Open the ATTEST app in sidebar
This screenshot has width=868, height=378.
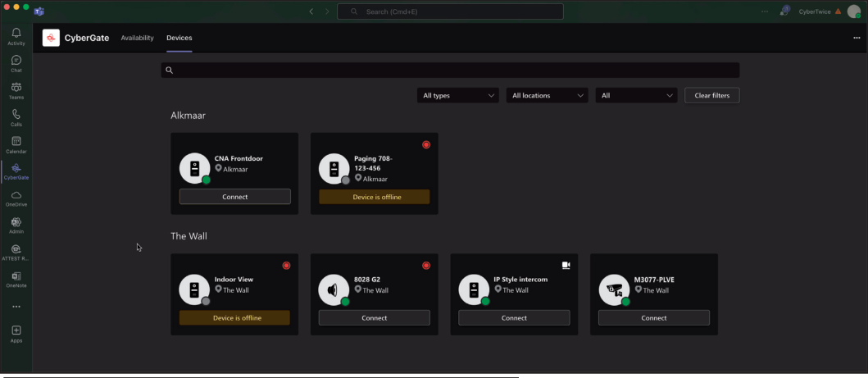(x=16, y=253)
